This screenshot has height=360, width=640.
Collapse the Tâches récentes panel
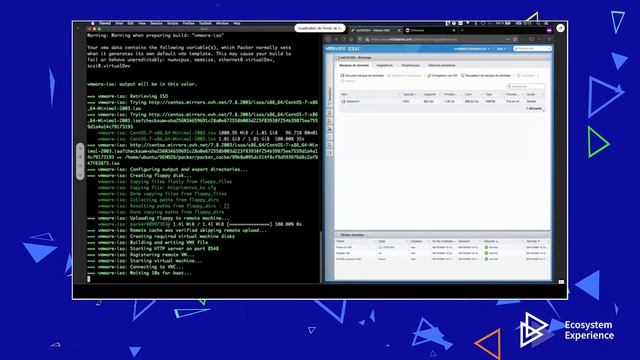tap(338, 235)
